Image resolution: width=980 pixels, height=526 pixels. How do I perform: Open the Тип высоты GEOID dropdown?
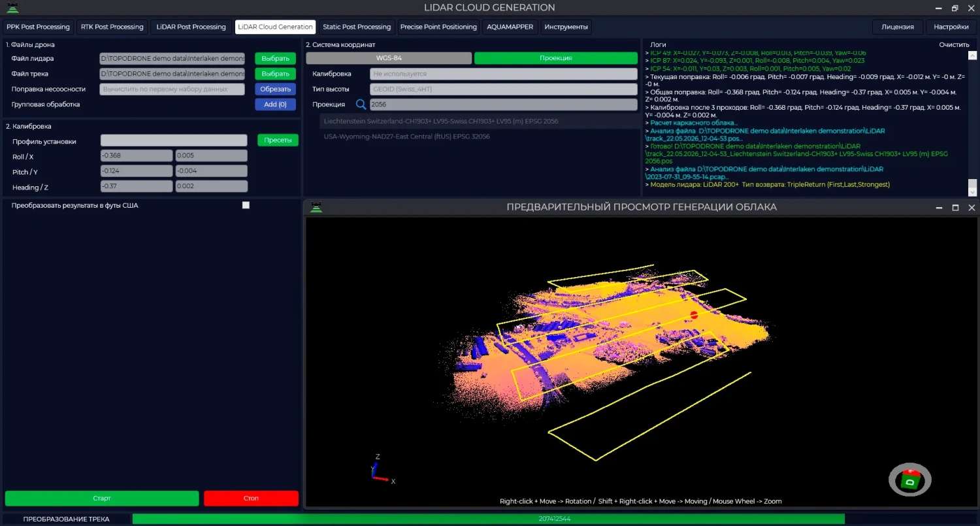503,89
